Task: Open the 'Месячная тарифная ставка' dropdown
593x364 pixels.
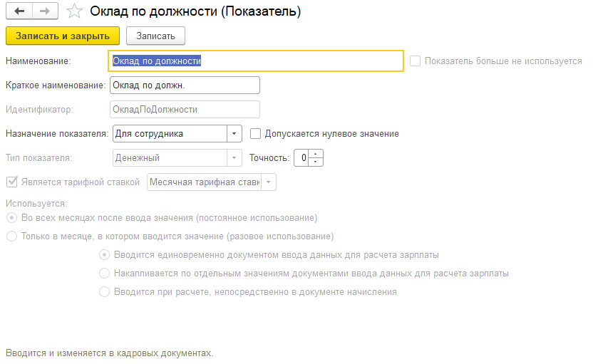Action: click(x=269, y=182)
